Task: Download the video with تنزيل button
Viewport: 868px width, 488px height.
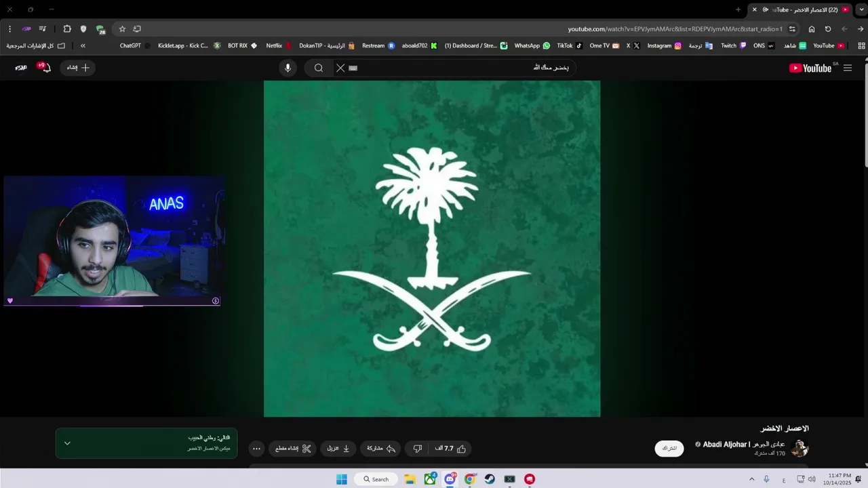Action: click(x=338, y=449)
